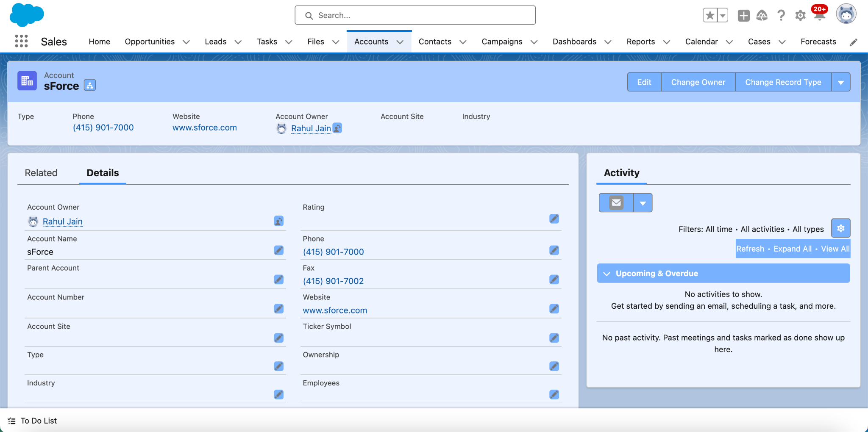
Task: Edit the Ticker Symbol field pencil
Action: [554, 338]
